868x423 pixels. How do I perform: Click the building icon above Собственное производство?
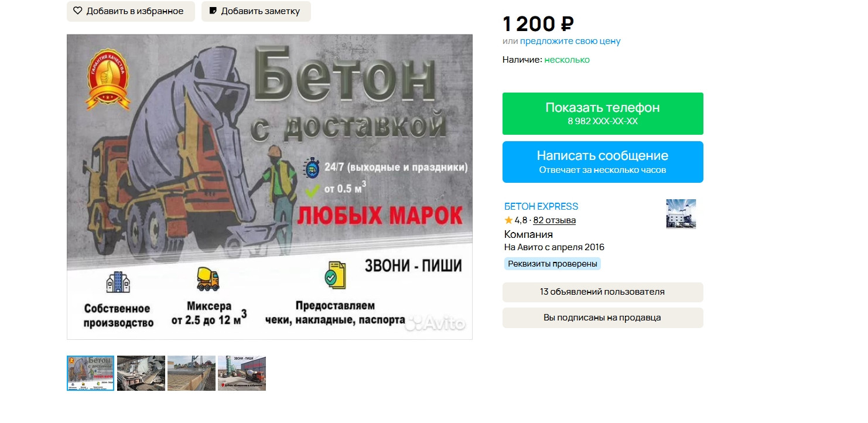118,282
